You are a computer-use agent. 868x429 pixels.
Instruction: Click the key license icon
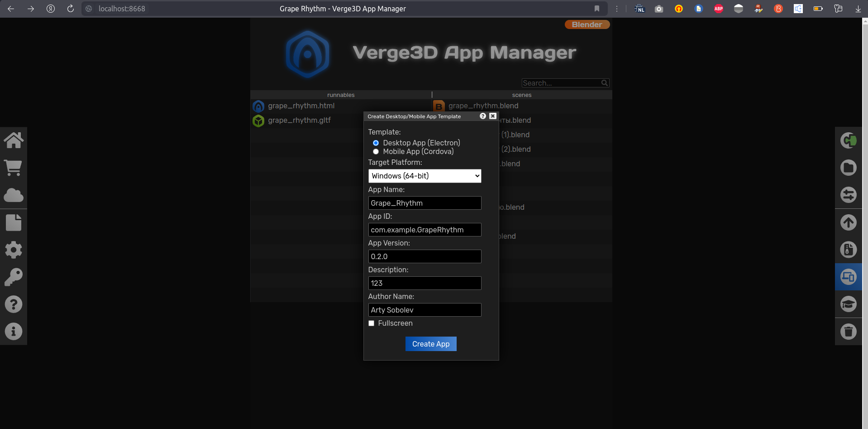[14, 277]
